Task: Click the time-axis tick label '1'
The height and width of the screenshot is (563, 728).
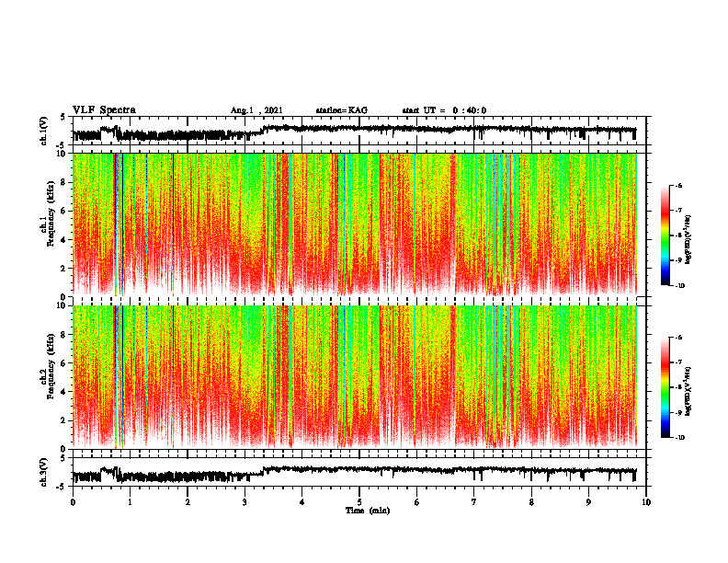Action: pos(130,502)
